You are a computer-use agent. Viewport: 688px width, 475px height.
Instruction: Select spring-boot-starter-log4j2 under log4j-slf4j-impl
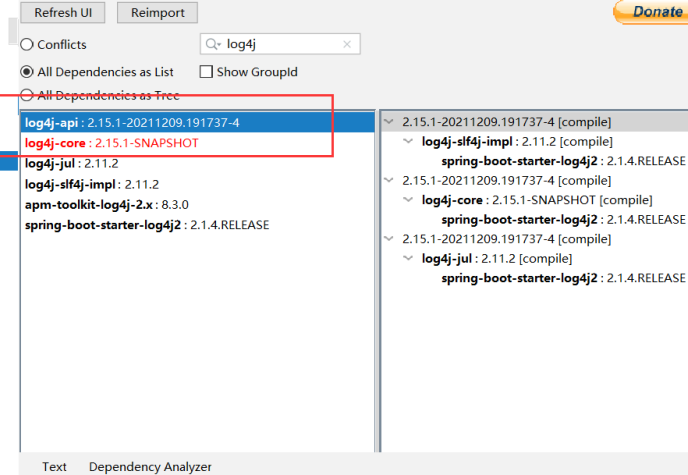563,161
